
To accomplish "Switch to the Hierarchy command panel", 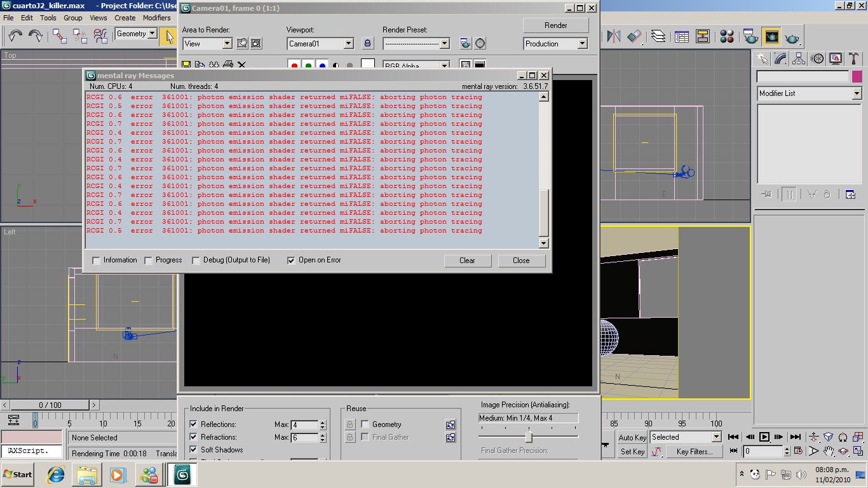I will 799,59.
